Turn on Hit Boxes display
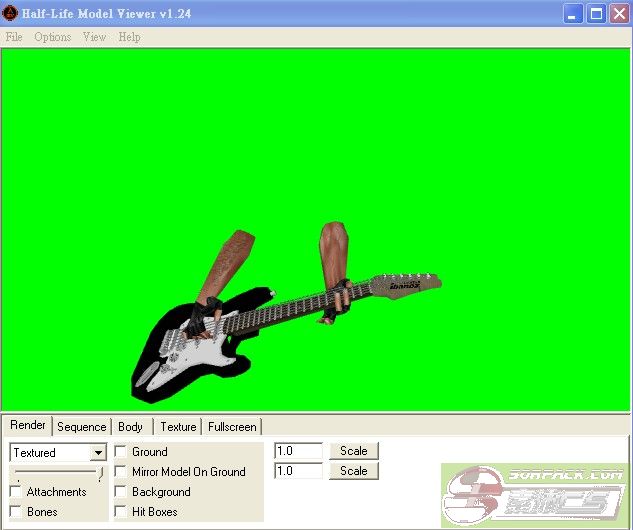The height and width of the screenshot is (530, 633). tap(120, 512)
